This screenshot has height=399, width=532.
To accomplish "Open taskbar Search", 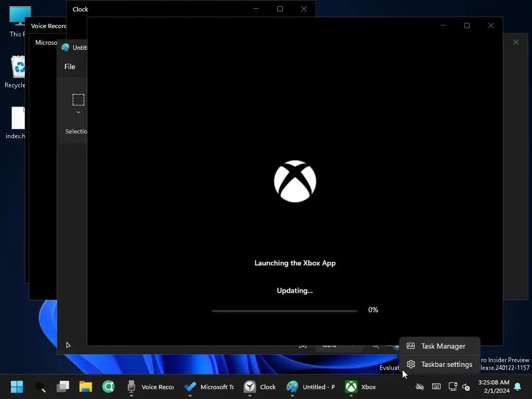I will (x=40, y=387).
